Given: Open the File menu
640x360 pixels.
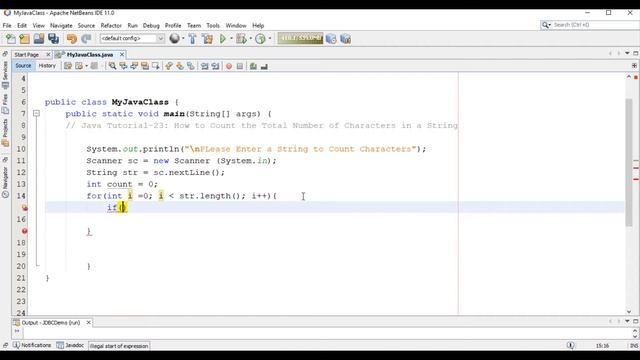Looking at the screenshot, I should (x=7, y=25).
